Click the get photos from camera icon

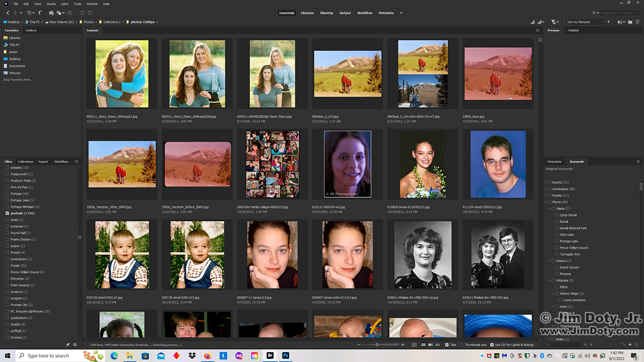pos(52,13)
